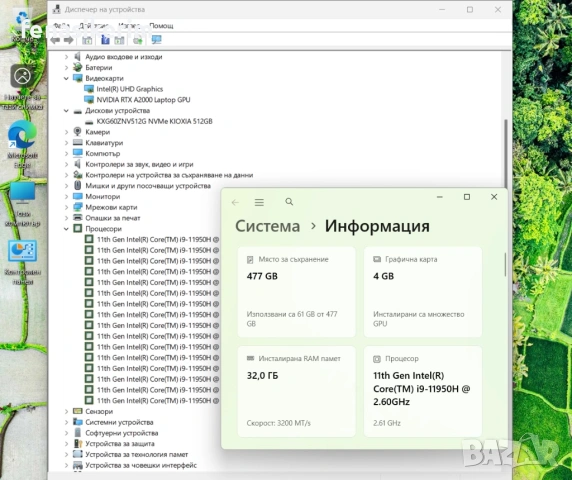Click the Батерии battery icon
Image resolution: width=572 pixels, height=480 pixels.
click(x=77, y=67)
